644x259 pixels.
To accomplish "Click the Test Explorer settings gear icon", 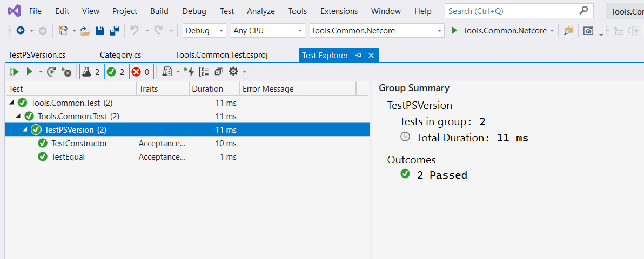I will (233, 72).
